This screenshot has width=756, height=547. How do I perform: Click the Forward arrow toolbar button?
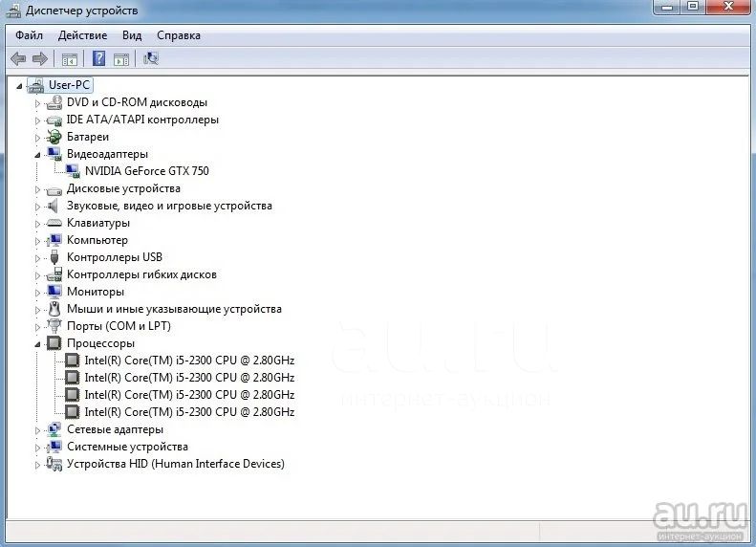(40, 59)
